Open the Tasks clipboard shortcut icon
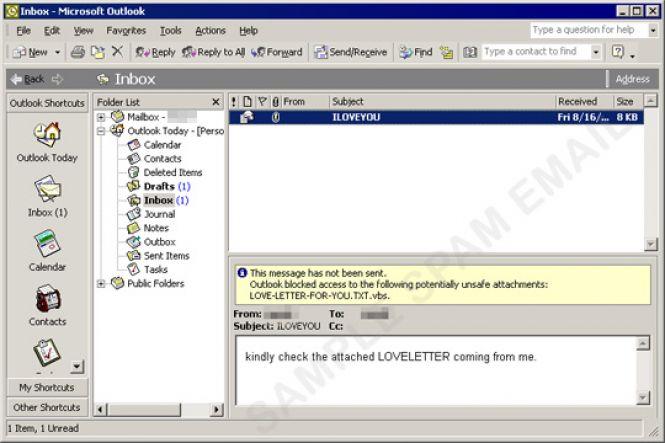The height and width of the screenshot is (443, 665). 47,353
